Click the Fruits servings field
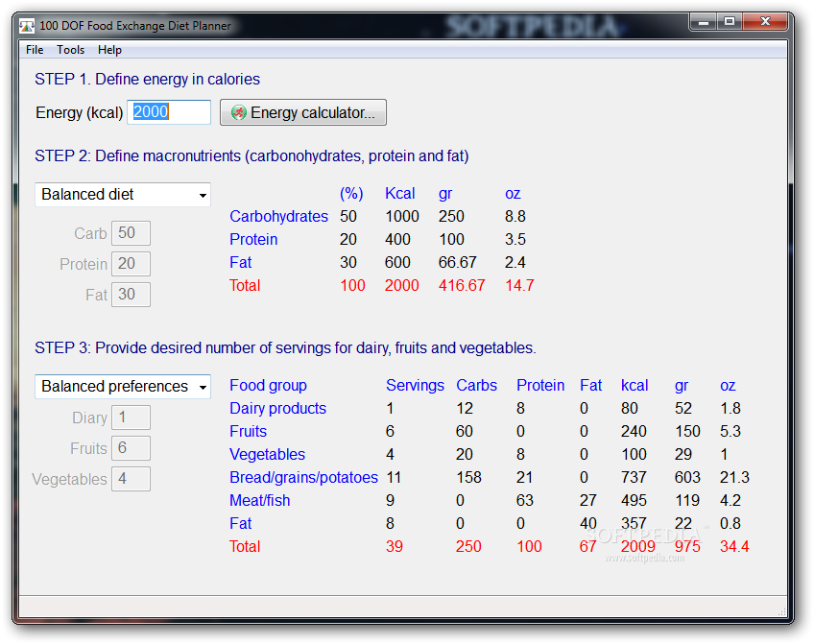This screenshot has height=644, width=814. pos(131,448)
